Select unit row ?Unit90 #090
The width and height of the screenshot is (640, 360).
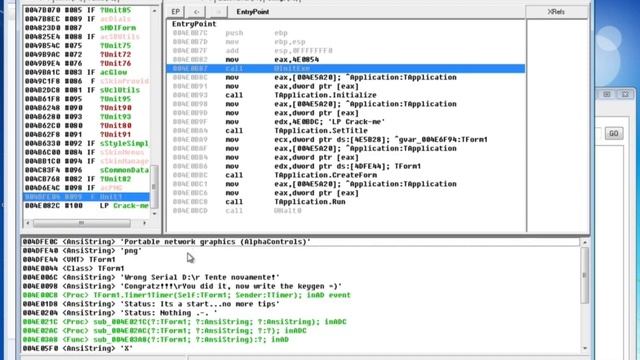point(87,108)
